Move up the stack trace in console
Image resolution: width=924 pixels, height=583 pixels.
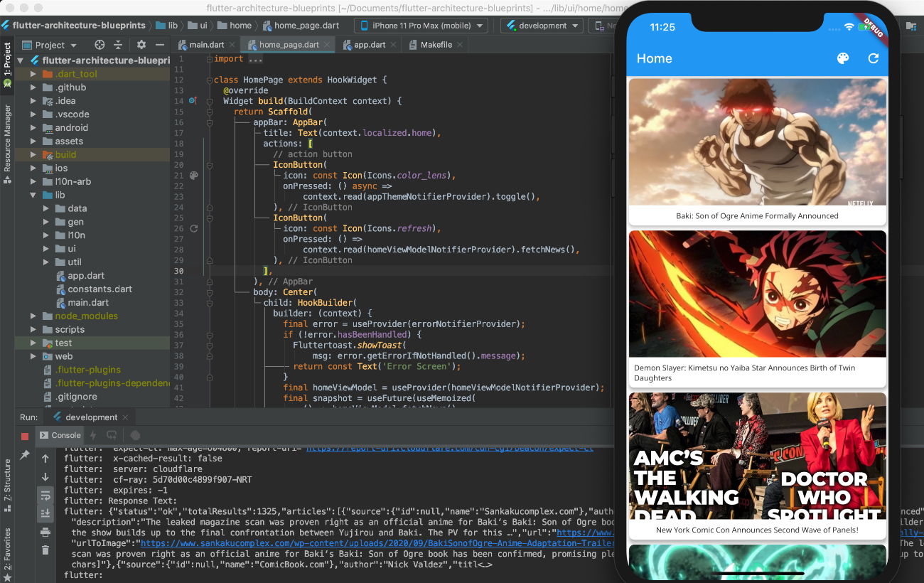click(x=45, y=459)
